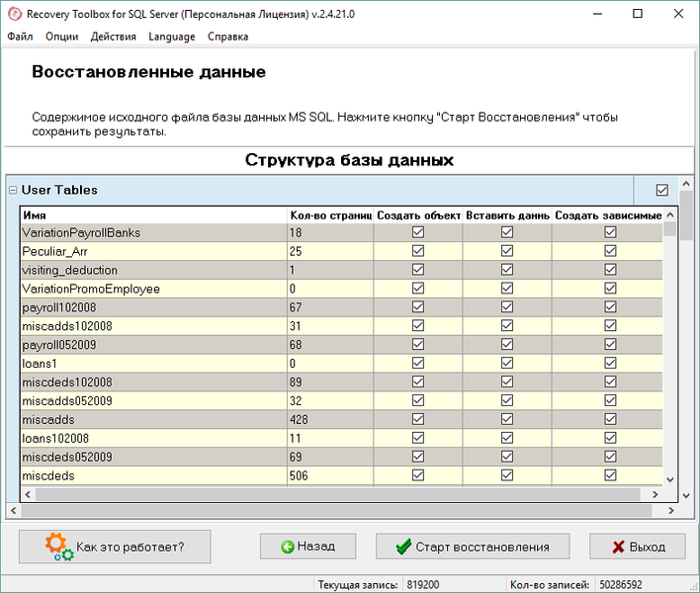Select the Peculiar_Arr table name
This screenshot has width=700, height=593.
tap(55, 252)
